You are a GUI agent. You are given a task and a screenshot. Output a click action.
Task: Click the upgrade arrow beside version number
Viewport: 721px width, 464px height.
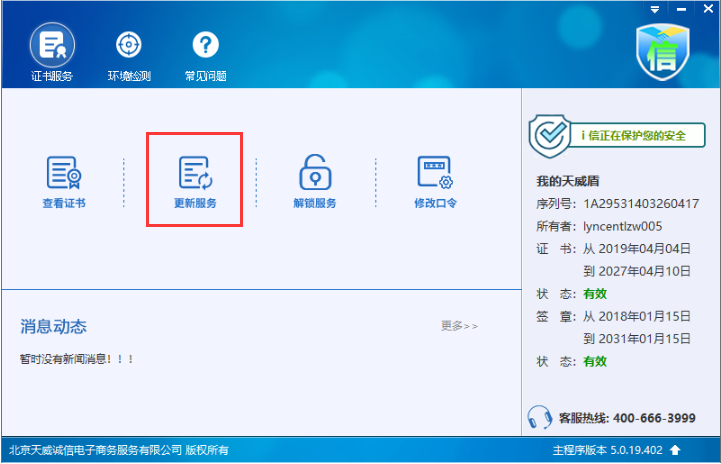675,450
